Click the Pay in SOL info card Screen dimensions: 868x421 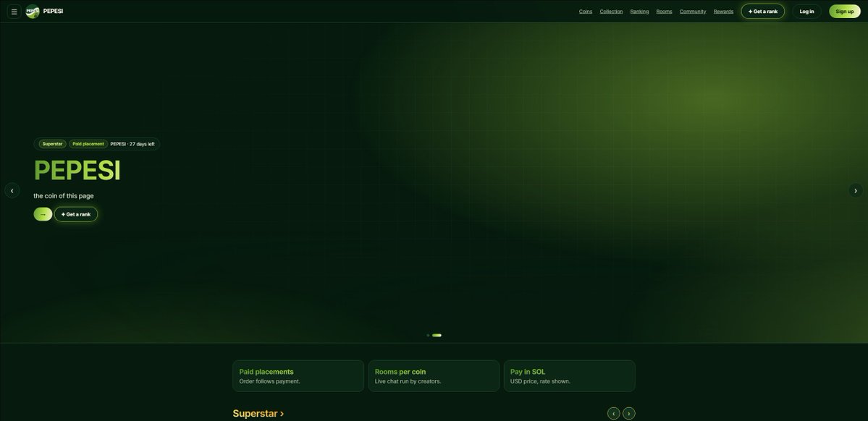pos(570,376)
